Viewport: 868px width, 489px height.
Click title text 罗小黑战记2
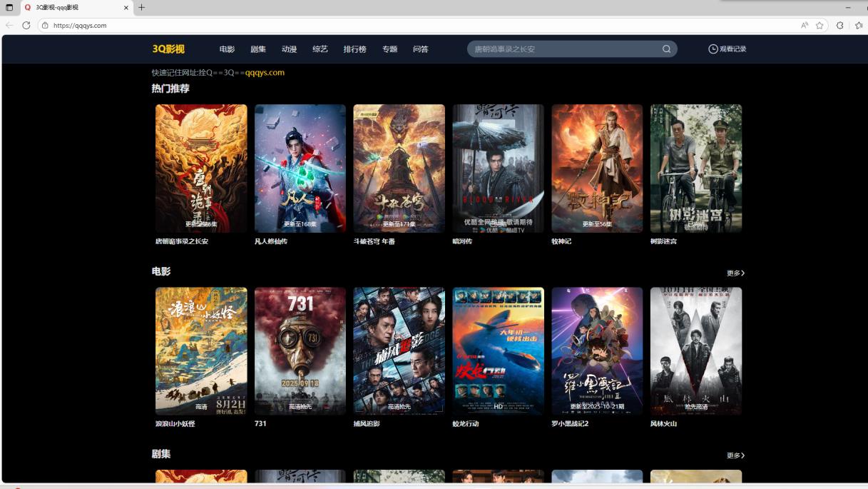pyautogui.click(x=570, y=424)
